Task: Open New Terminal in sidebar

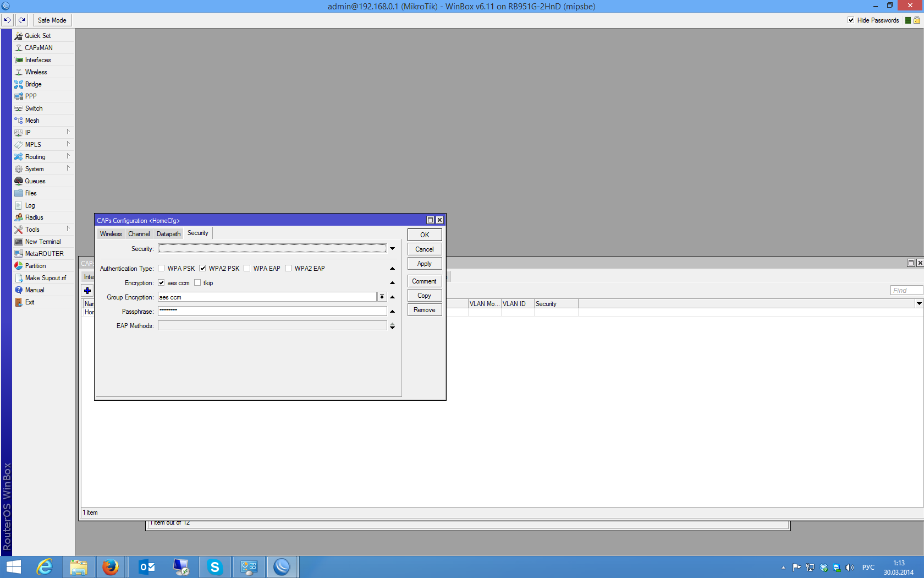Action: click(43, 242)
